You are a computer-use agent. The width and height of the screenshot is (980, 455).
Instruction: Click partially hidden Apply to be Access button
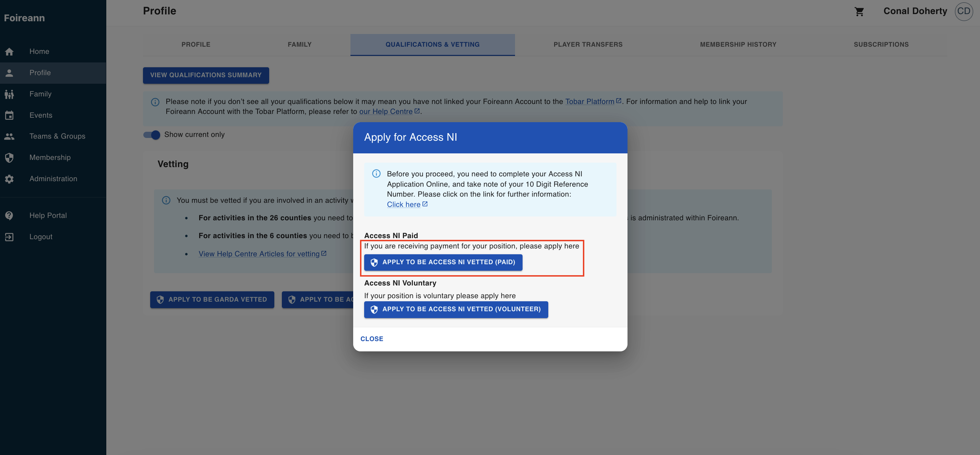pyautogui.click(x=318, y=300)
